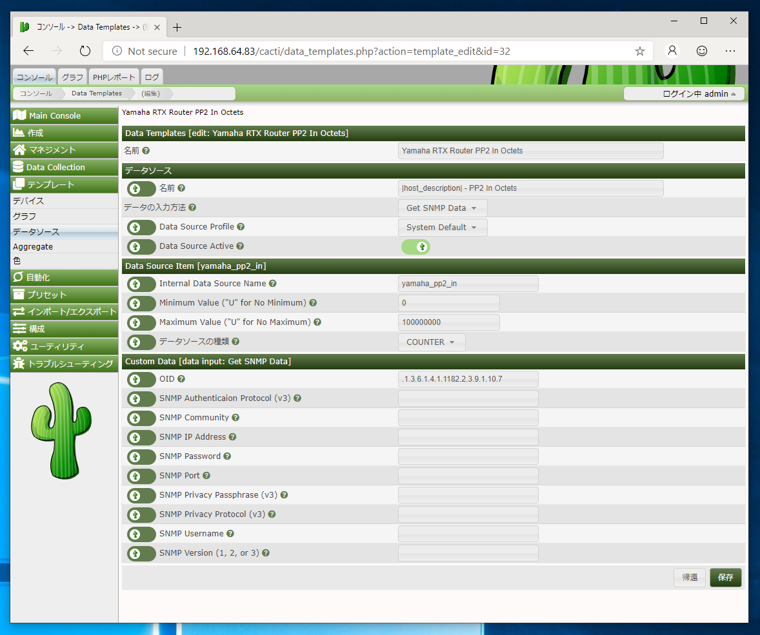This screenshot has height=635, width=760.
Task: Open Main Console sidebar link
Action: click(64, 115)
